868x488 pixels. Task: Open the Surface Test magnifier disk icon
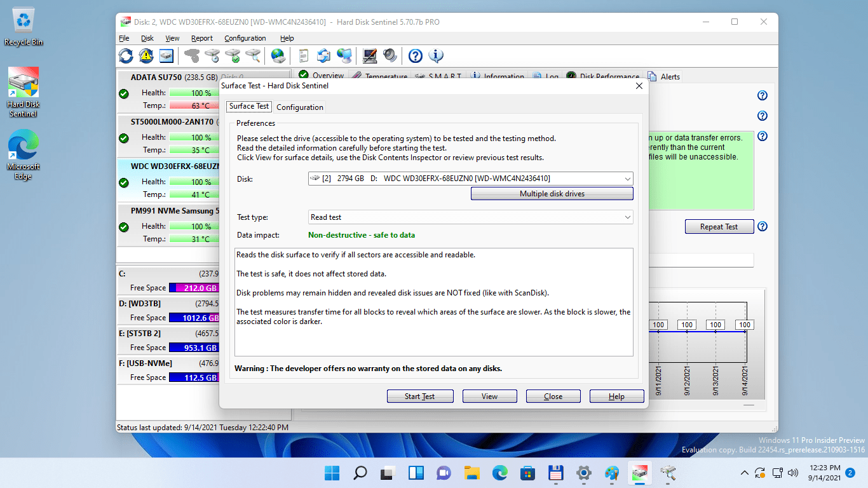point(252,56)
